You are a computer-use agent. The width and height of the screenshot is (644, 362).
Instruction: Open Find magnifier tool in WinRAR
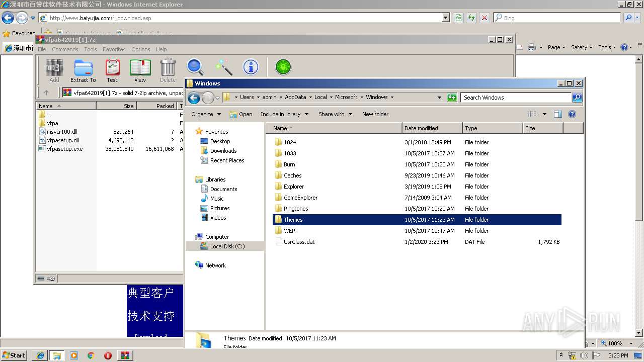[x=195, y=67]
